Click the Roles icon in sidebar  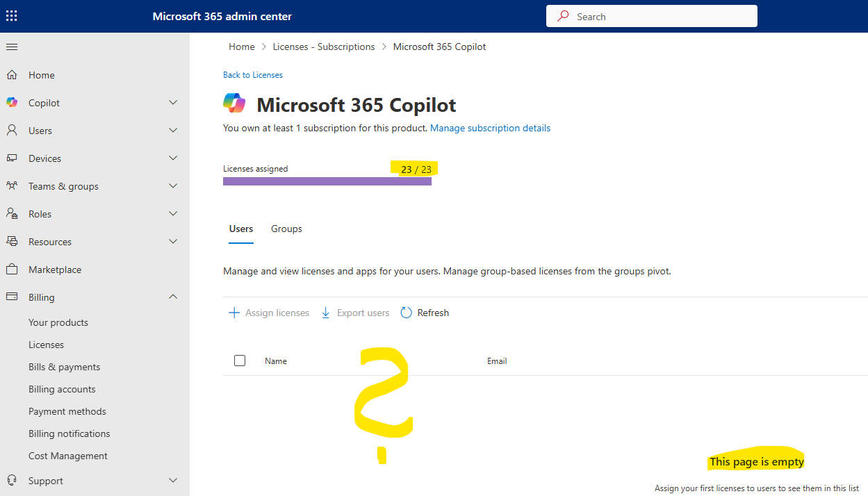(12, 214)
